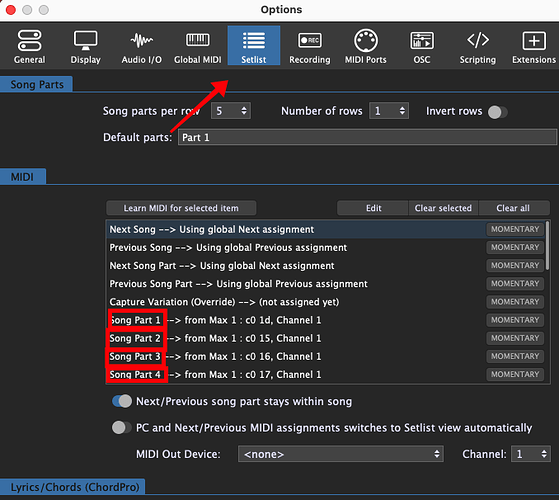The height and width of the screenshot is (500, 559).
Task: Expand the MIDI Out Device dropdown
Action: coord(341,454)
